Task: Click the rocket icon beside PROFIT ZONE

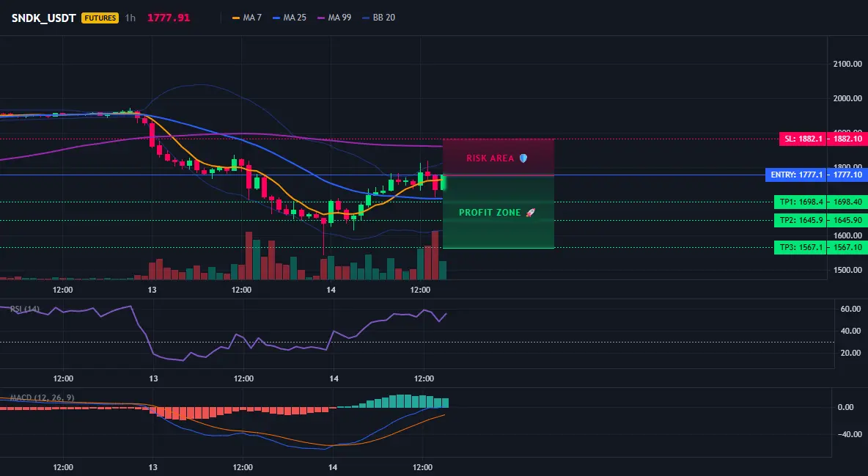Action: 530,213
